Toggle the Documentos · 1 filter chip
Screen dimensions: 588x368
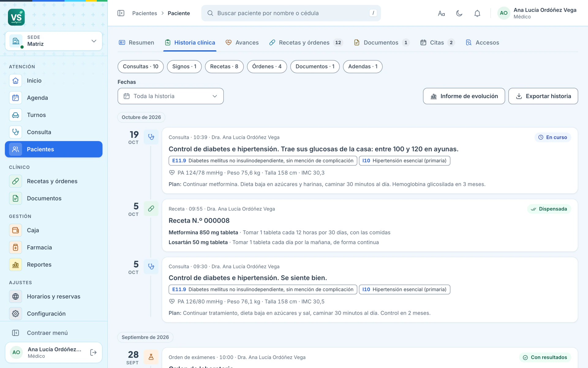pyautogui.click(x=315, y=67)
